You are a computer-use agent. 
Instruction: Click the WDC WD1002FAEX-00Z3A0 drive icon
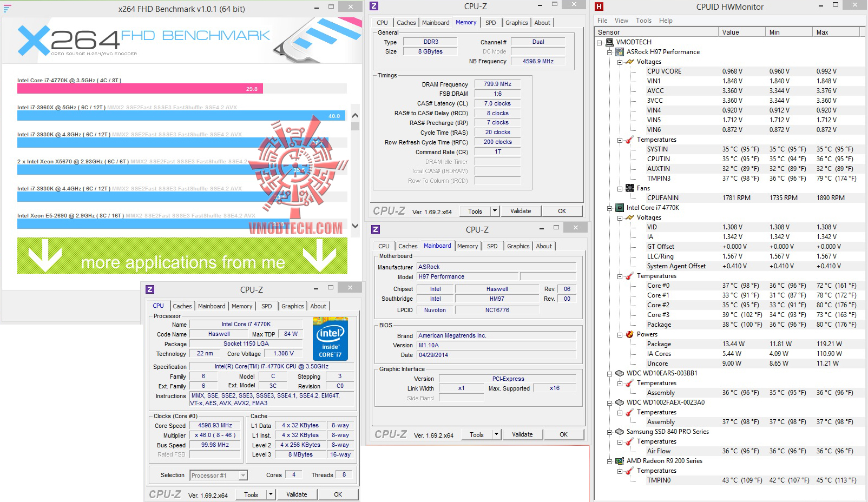click(620, 402)
